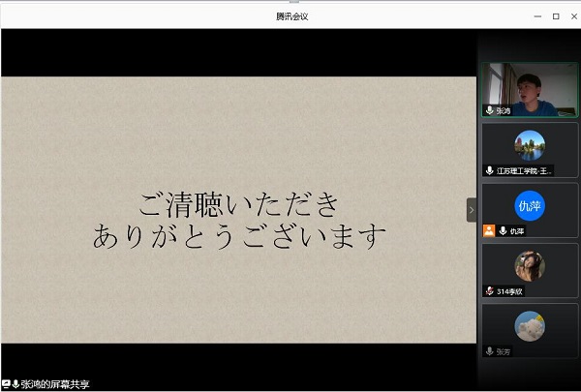Image resolution: width=581 pixels, height=392 pixels.
Task: Click the microphone icon next to 仇萍's name label
Action: tap(503, 230)
